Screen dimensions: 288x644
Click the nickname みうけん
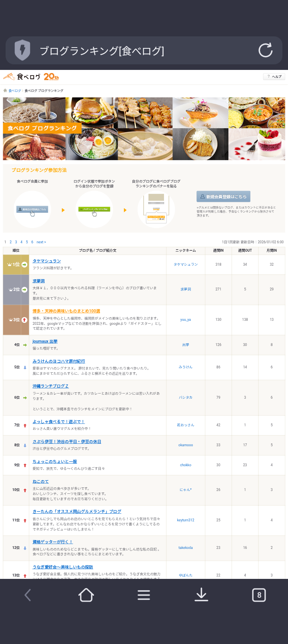point(186,367)
